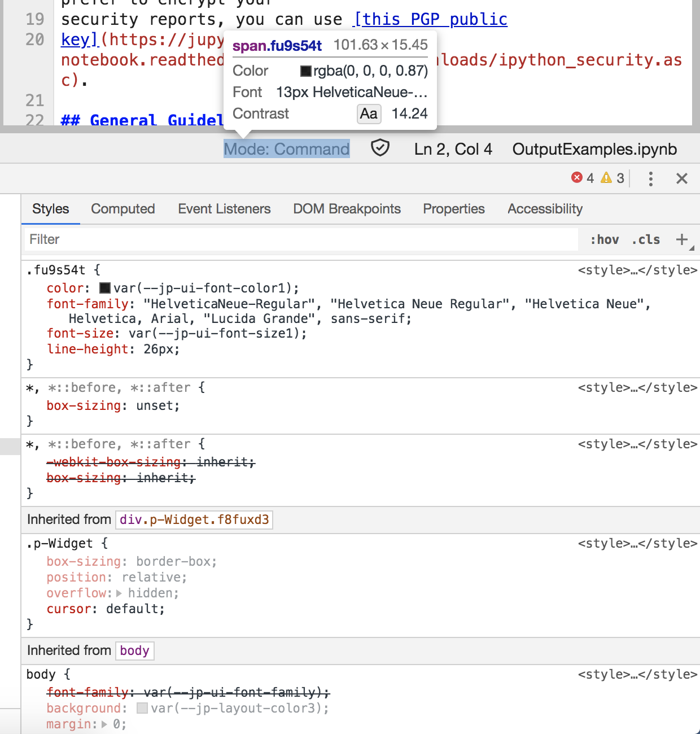Toggle the .cls class editor

click(645, 239)
